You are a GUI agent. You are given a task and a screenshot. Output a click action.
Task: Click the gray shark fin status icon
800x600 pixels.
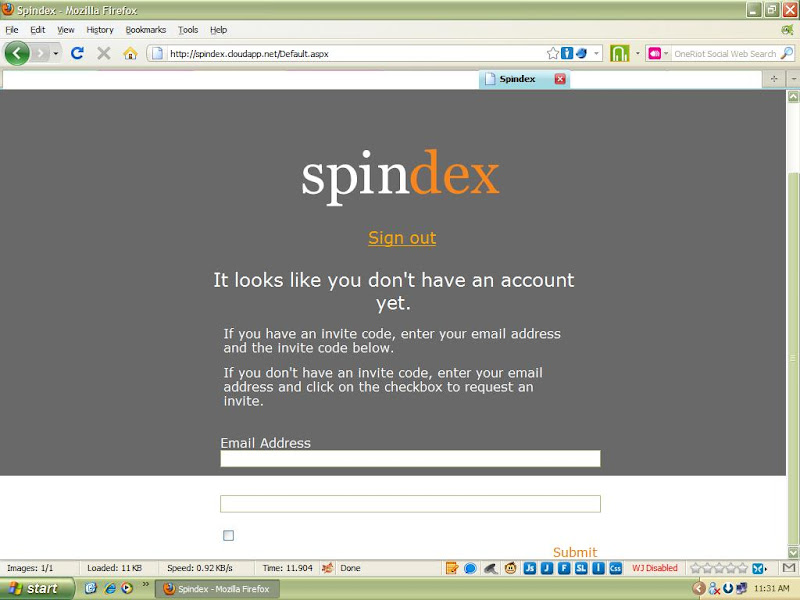490,568
